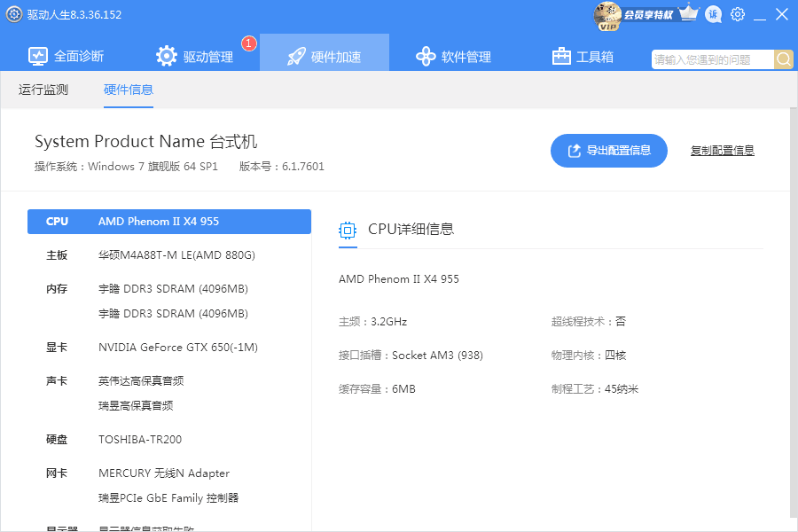This screenshot has height=532, width=798.
Task: Switch to 运行监测 sub-tab
Action: coord(43,90)
